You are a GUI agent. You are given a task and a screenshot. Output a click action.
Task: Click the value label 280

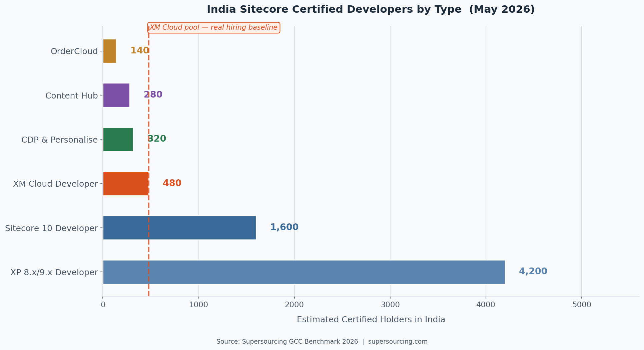[153, 95]
